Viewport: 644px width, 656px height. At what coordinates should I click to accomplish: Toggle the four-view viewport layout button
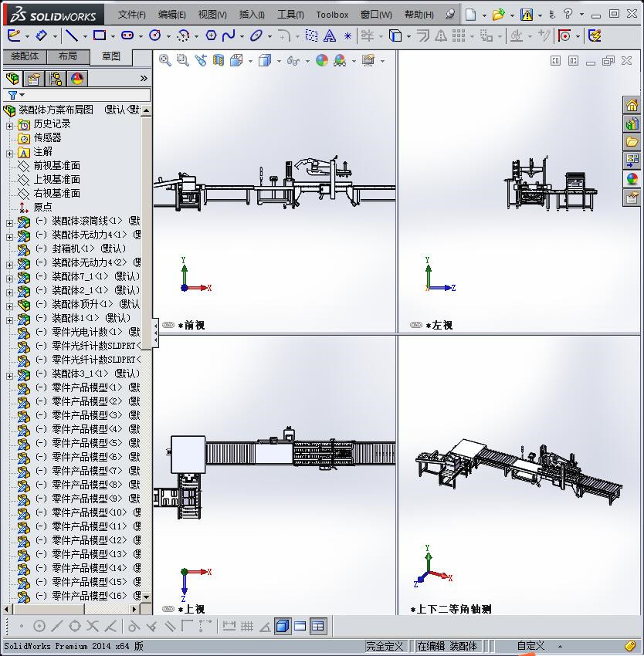tap(318, 626)
